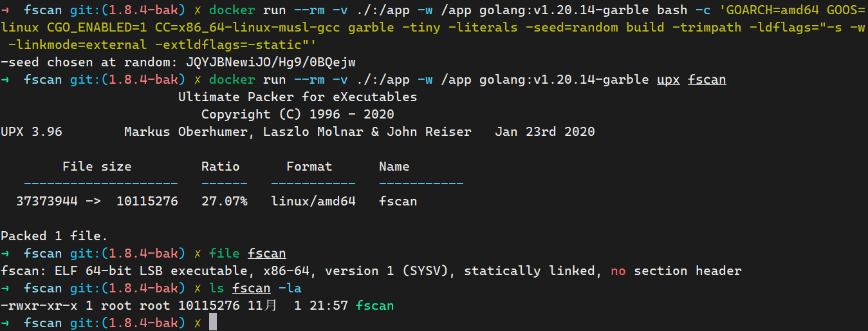Select the random seed string JQYJBNewiJO/Hg9/0BQejw
The width and height of the screenshot is (868, 331).
pos(271,62)
